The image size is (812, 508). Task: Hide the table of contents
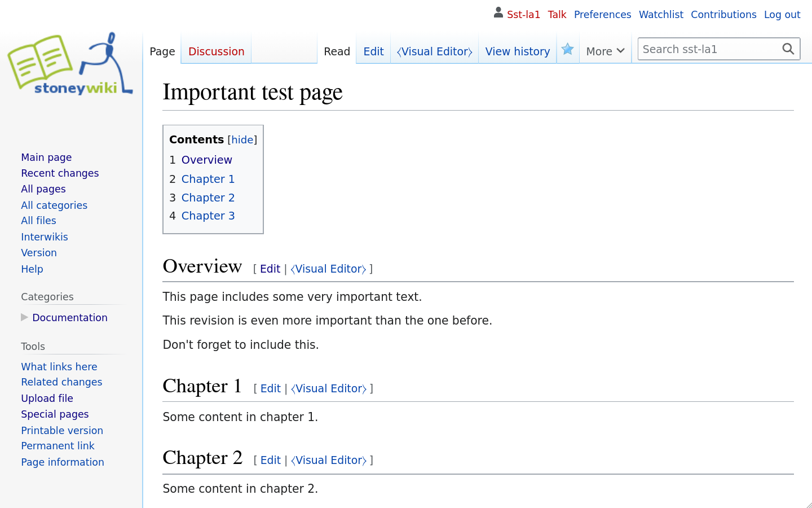point(242,139)
